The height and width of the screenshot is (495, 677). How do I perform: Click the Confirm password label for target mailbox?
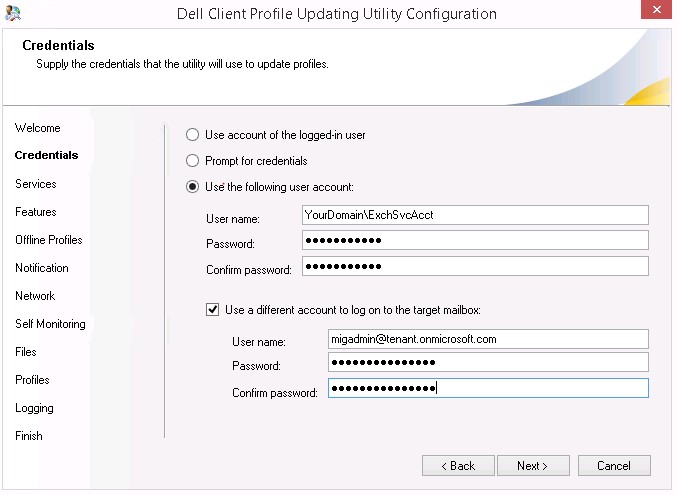click(275, 393)
